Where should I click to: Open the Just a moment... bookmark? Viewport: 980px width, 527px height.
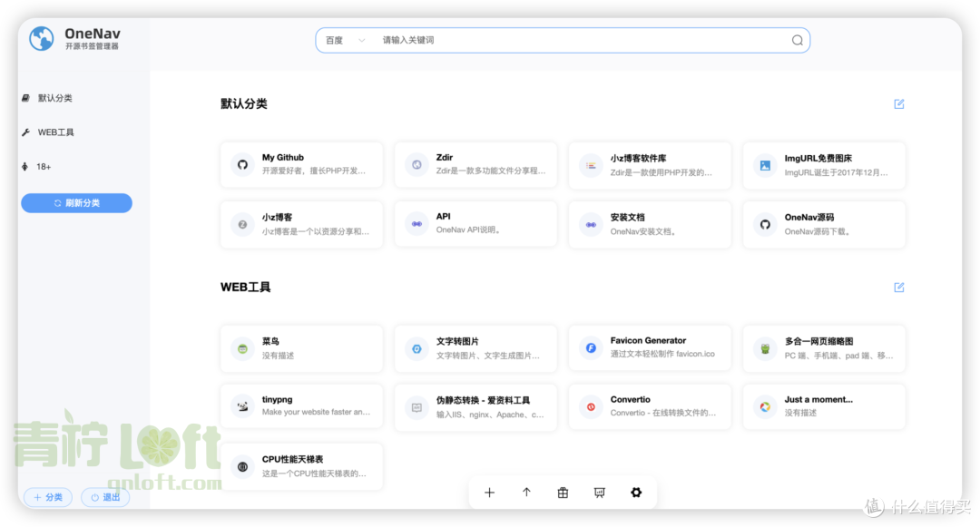[824, 406]
